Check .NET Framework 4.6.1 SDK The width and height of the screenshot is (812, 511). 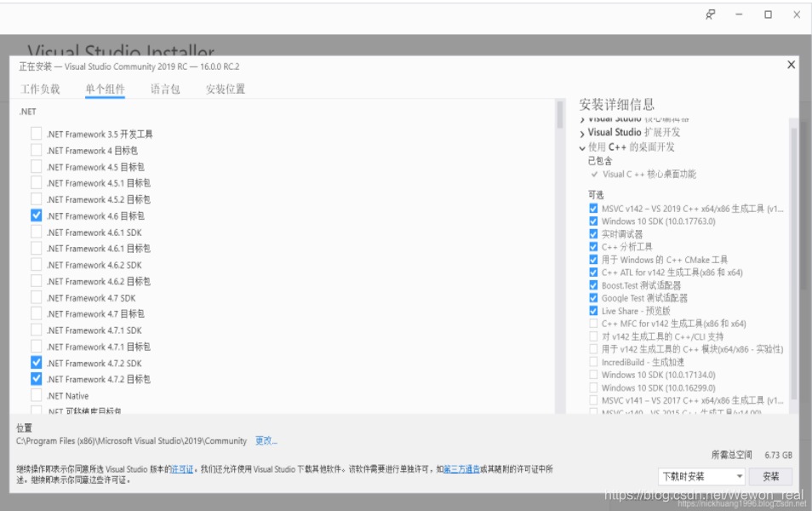pyautogui.click(x=37, y=233)
